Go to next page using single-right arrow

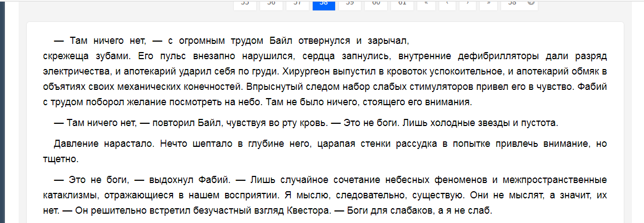[467, 3]
